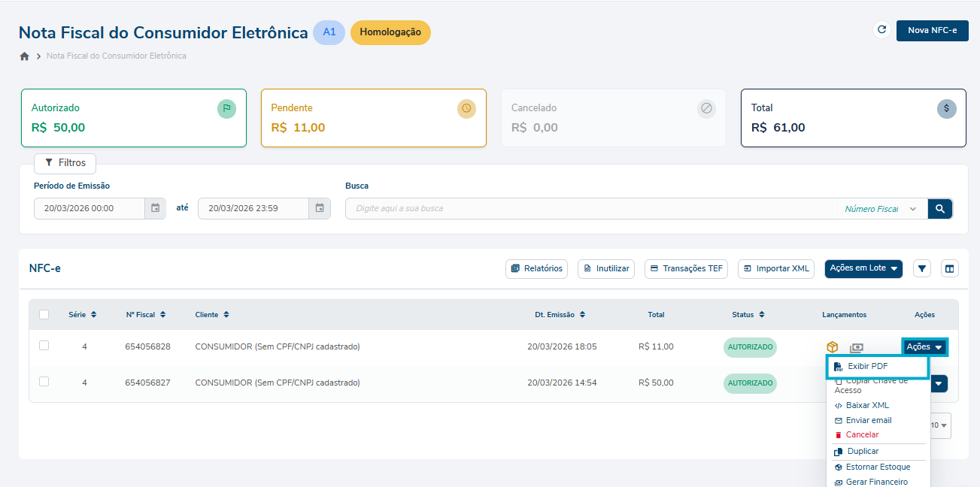This screenshot has height=487, width=980.
Task: Click the refresh icon beside Nova NFC-e
Action: click(x=881, y=30)
